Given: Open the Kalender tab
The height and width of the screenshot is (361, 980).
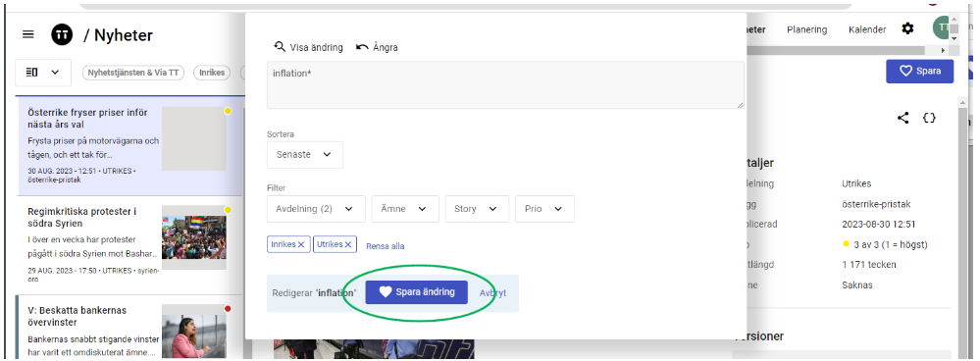Looking at the screenshot, I should pyautogui.click(x=867, y=29).
